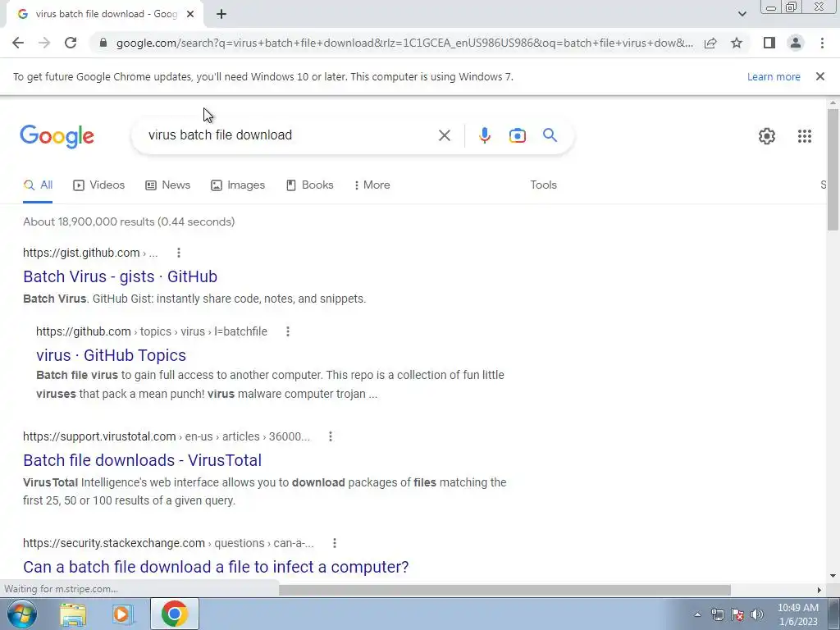
Task: Bookmark this page with the star icon
Action: (737, 43)
